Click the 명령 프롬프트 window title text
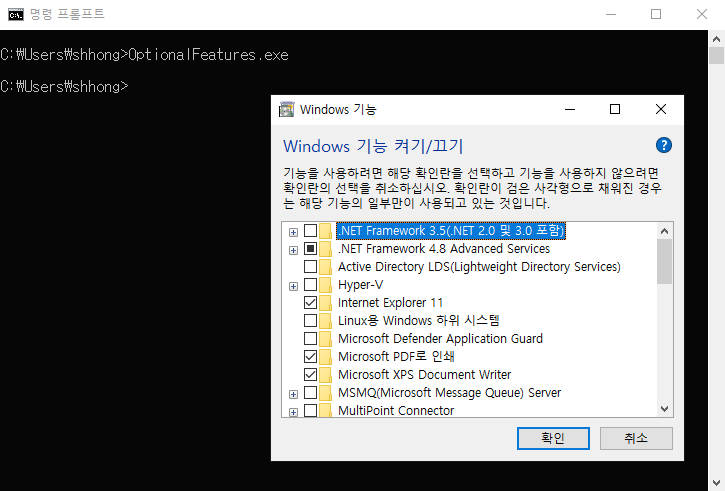 click(67, 14)
